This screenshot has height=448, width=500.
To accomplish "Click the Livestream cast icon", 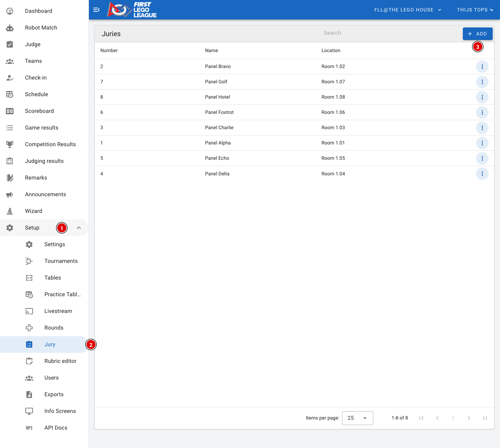I will point(29,311).
